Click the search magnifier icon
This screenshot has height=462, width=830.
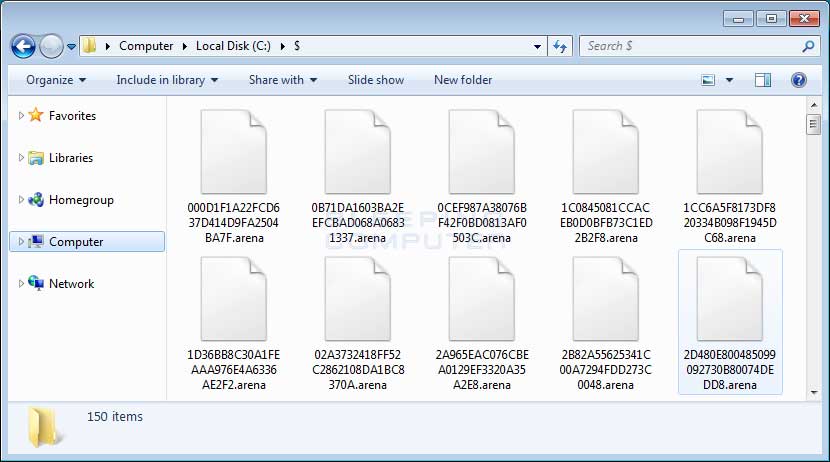pyautogui.click(x=808, y=47)
